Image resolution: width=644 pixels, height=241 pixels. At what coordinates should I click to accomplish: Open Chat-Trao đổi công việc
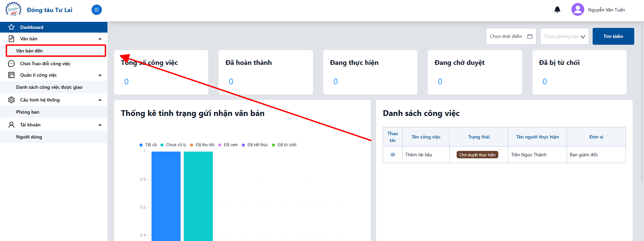[x=54, y=64]
